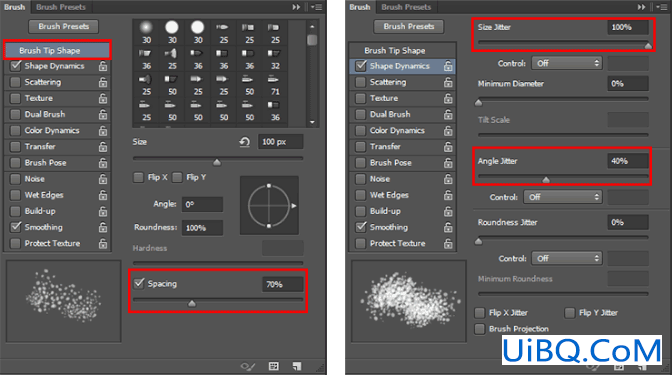
Task: Click the reset brush size icon beside Size
Action: 245,142
